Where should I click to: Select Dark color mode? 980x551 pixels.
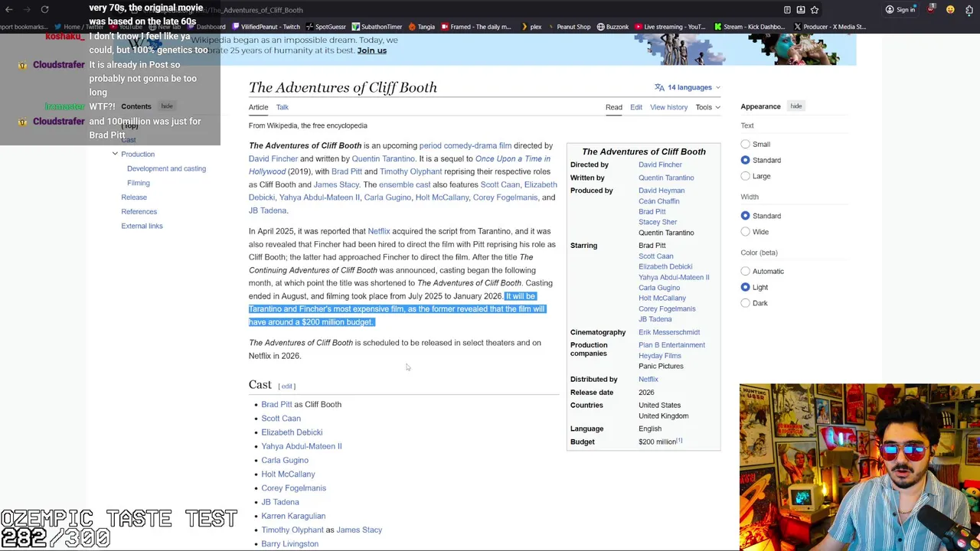(745, 303)
